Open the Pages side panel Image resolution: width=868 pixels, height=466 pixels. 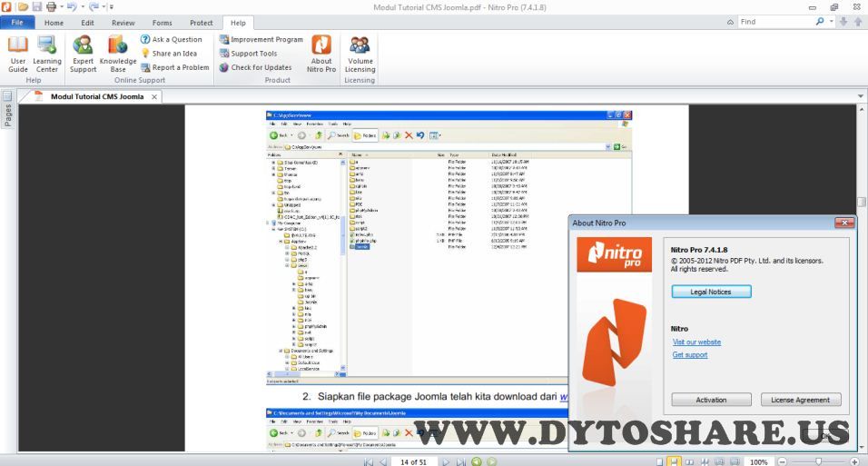pyautogui.click(x=8, y=110)
